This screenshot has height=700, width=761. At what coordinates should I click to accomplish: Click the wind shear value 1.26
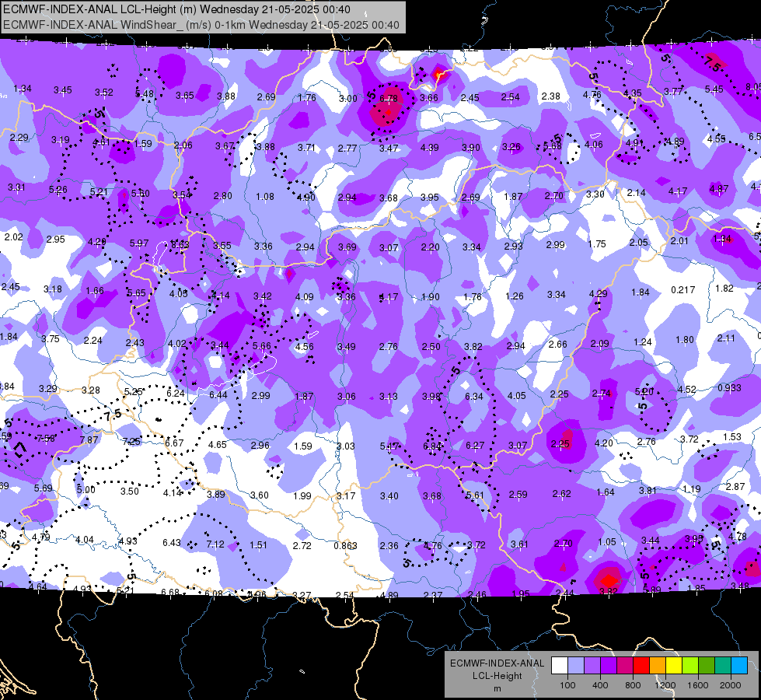point(515,296)
